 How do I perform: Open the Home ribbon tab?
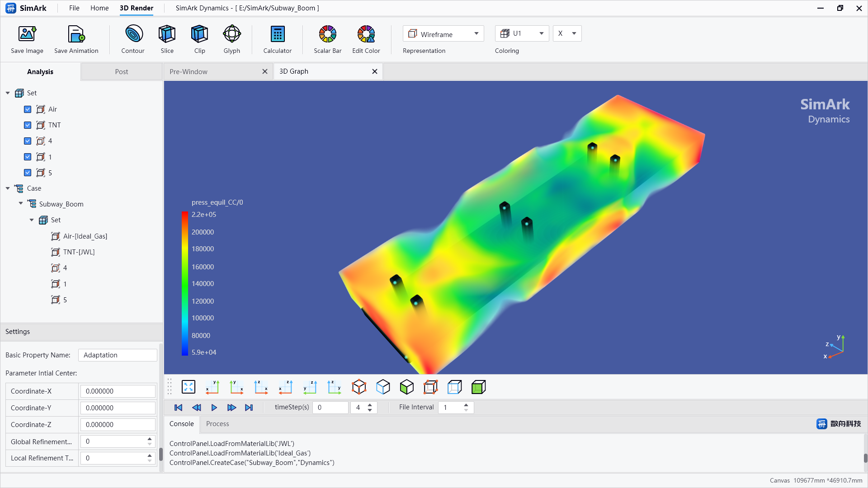99,8
